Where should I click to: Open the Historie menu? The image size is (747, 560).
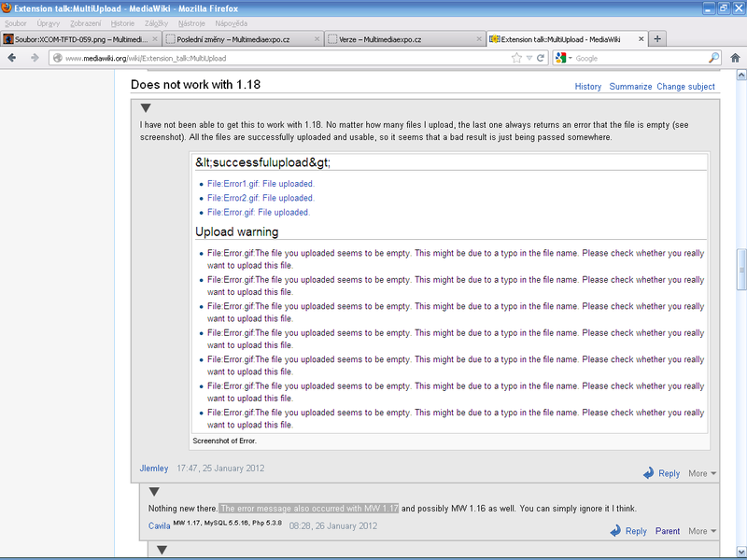click(122, 22)
